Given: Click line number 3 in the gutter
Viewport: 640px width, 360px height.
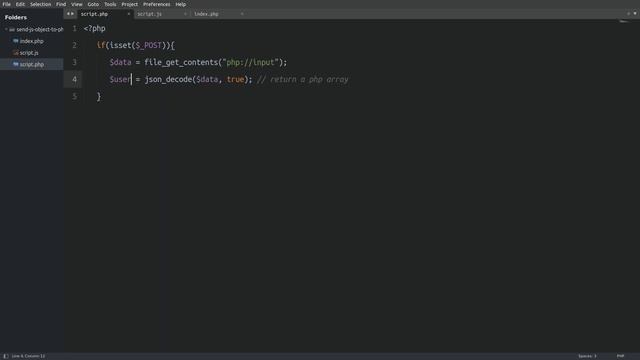Looking at the screenshot, I should click(74, 62).
